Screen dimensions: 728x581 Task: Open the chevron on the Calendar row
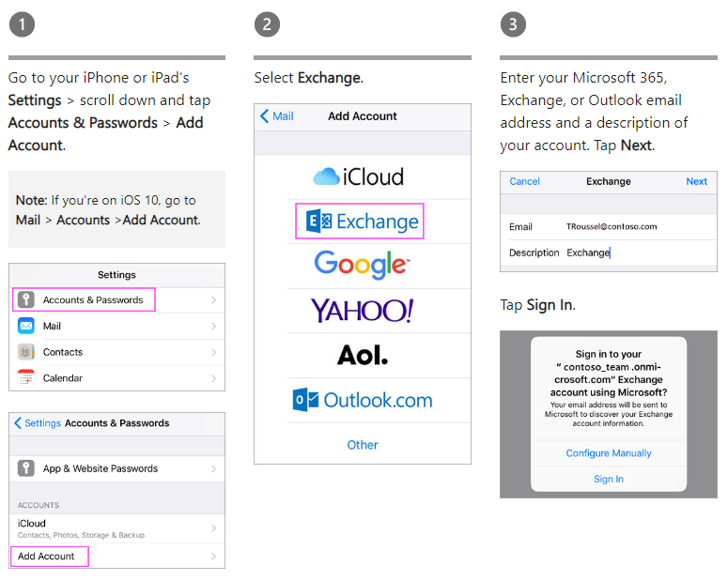(x=213, y=378)
